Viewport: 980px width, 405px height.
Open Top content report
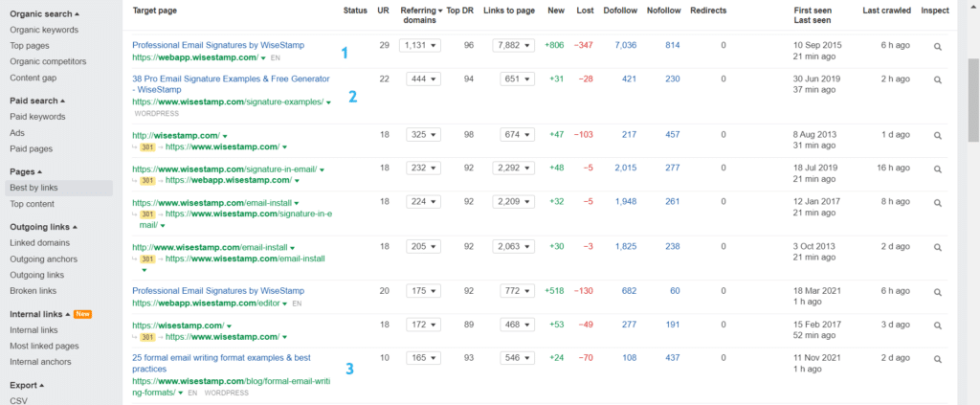tap(32, 204)
